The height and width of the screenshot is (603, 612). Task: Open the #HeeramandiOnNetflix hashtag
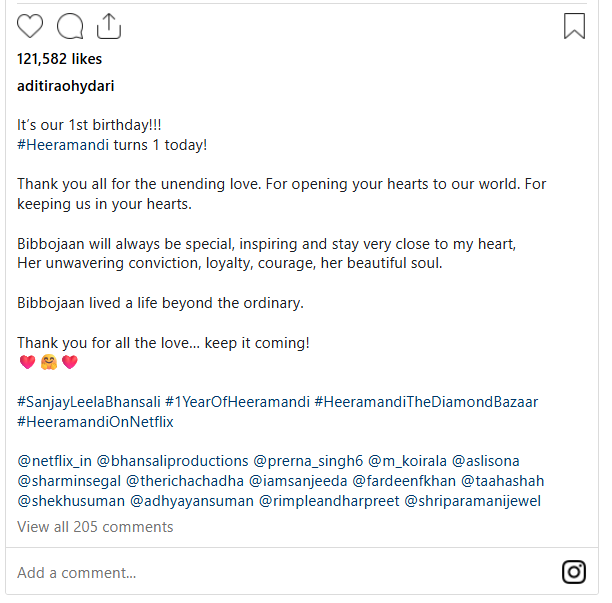click(x=95, y=422)
